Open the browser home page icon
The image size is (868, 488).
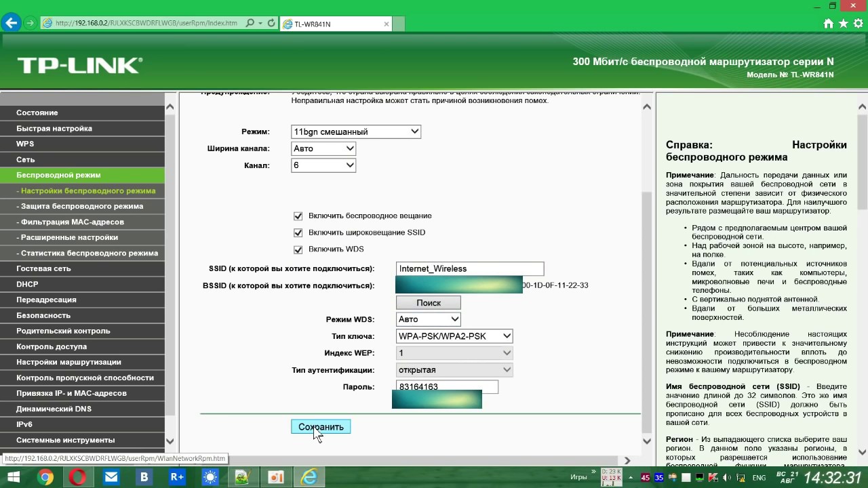coord(828,24)
